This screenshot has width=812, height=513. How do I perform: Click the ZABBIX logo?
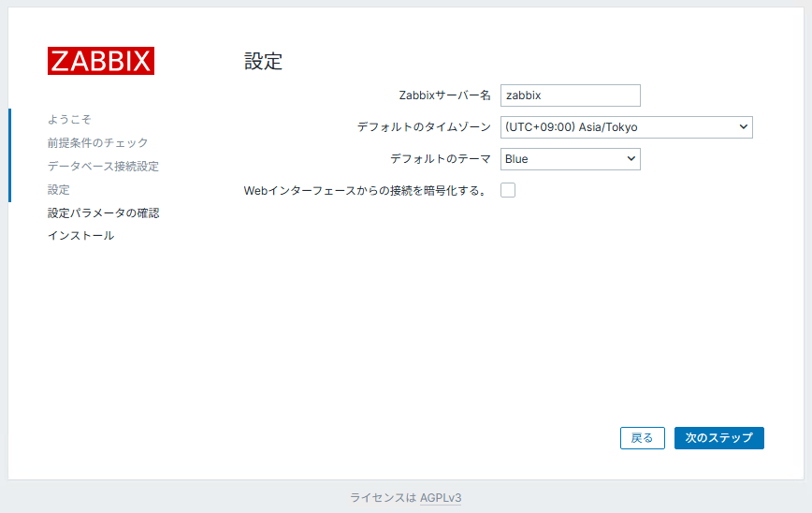coord(101,61)
